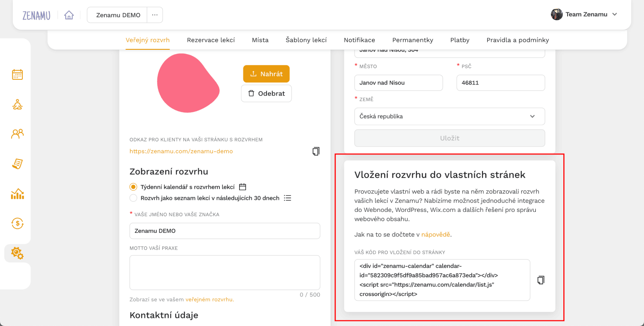The image size is (644, 326).
Task: Click the Uložit save button
Action: tap(450, 138)
